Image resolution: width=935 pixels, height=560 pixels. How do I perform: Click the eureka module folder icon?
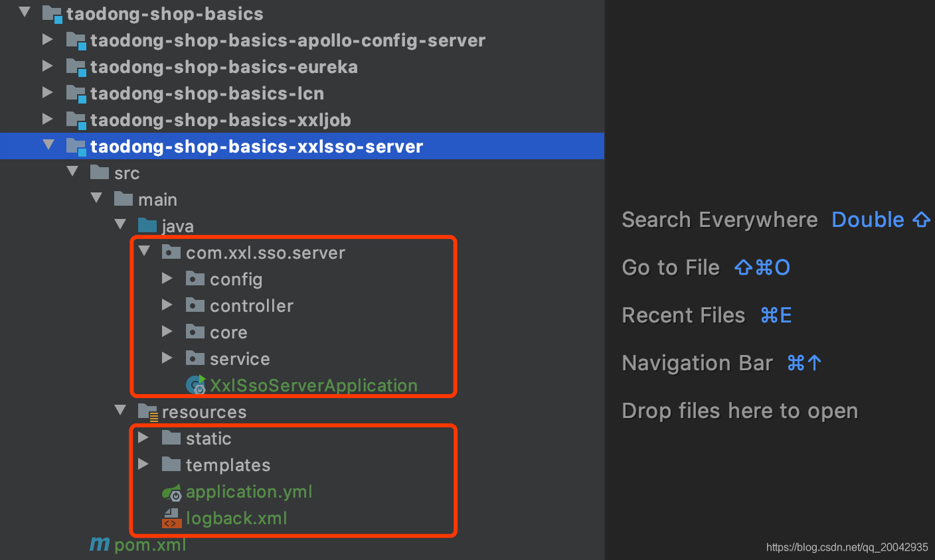(x=76, y=67)
